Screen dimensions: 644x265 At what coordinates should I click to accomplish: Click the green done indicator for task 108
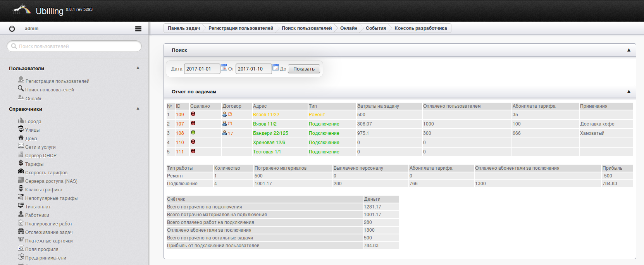(x=193, y=132)
